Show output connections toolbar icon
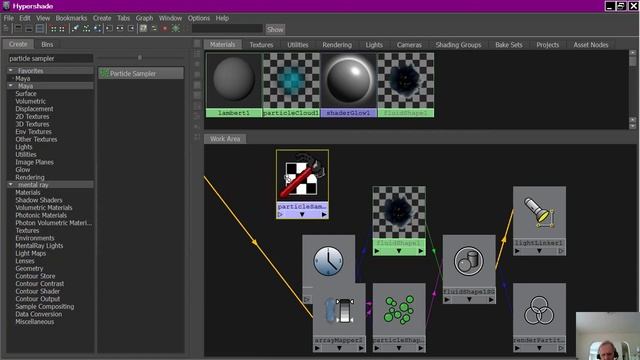The image size is (640, 360). tap(131, 29)
